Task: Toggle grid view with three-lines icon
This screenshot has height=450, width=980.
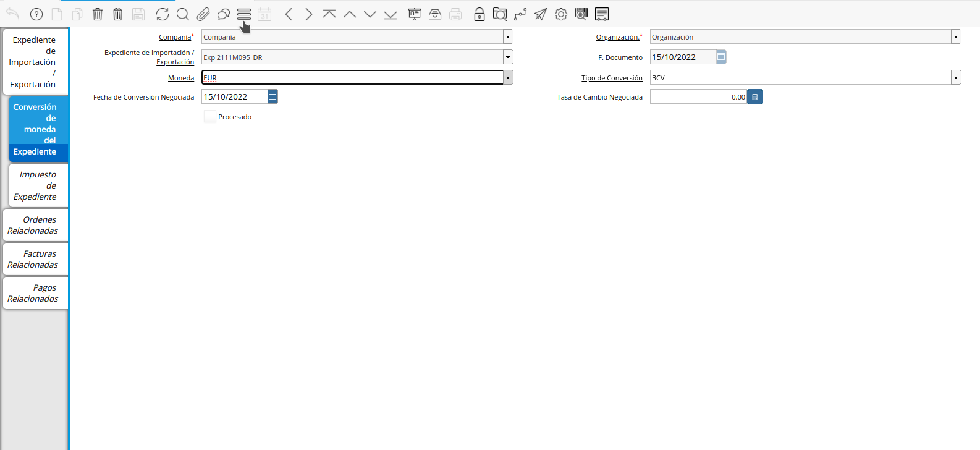Action: 244,14
